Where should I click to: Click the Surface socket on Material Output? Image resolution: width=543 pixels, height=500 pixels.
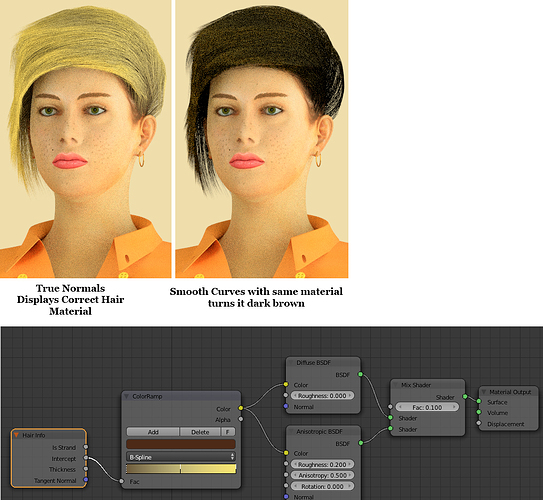click(479, 401)
